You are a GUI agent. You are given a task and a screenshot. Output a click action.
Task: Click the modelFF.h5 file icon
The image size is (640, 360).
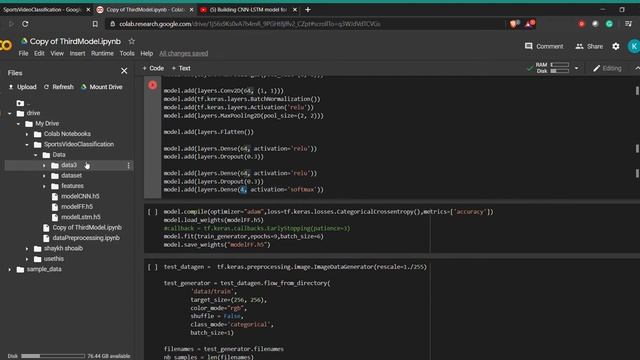[55, 207]
